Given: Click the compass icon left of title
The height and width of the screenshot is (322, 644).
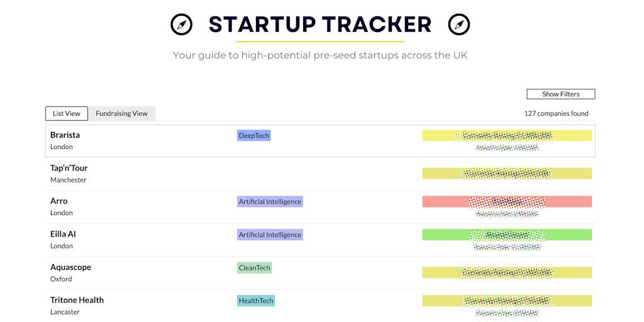Looking at the screenshot, I should coord(181,25).
